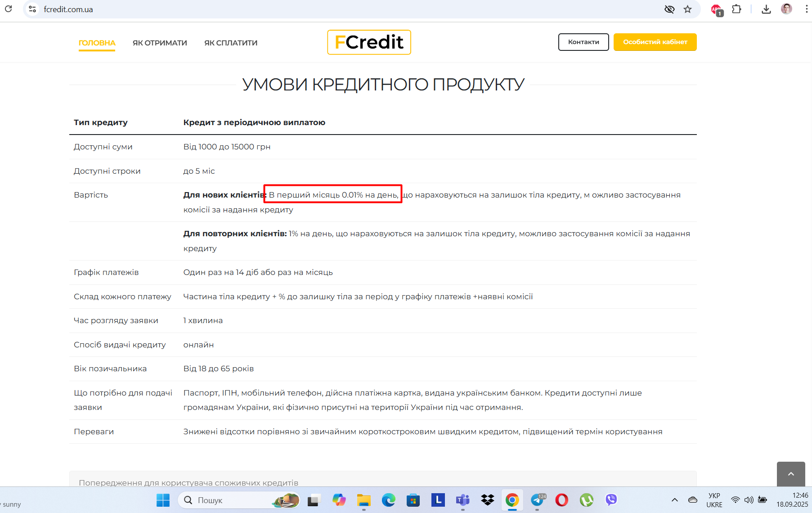This screenshot has width=812, height=513.
Task: Click the FCredit logo
Action: pyautogui.click(x=369, y=42)
